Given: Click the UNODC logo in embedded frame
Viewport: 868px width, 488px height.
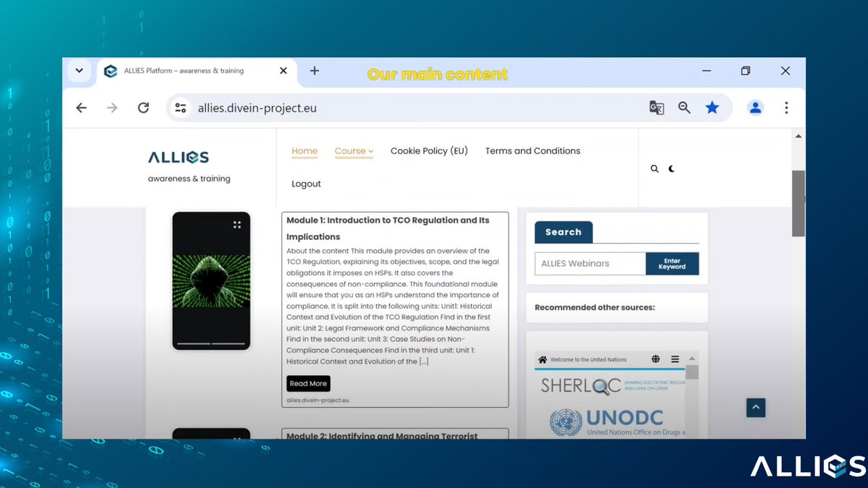Looking at the screenshot, I should [x=616, y=422].
